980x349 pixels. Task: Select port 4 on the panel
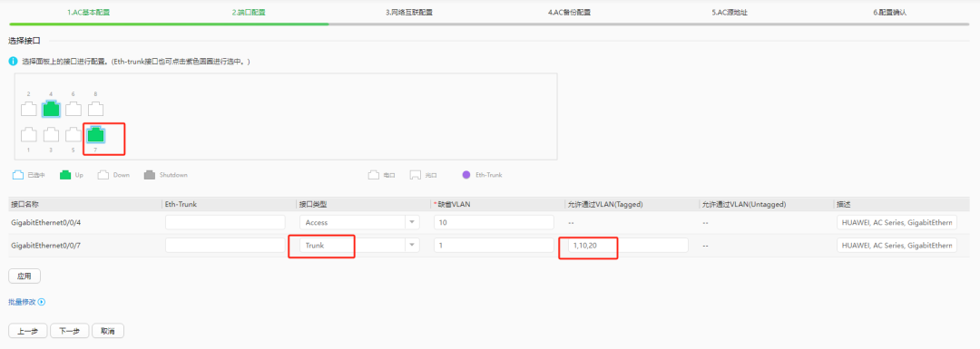(51, 110)
